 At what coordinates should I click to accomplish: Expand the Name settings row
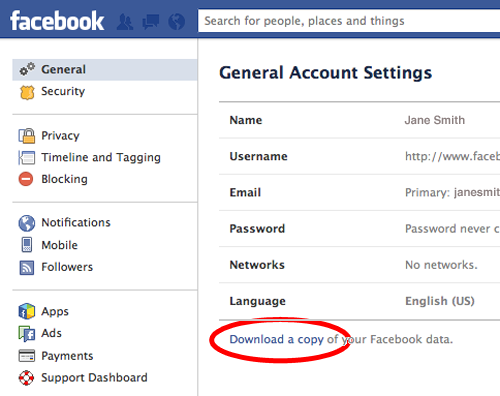point(359,120)
